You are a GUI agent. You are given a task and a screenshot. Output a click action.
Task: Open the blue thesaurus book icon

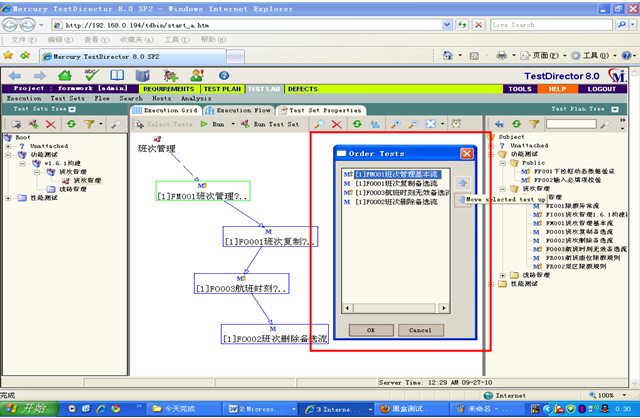click(x=143, y=75)
